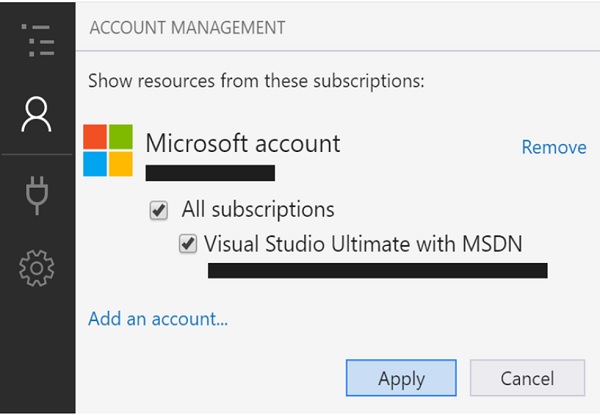Click the redacted email under Microsoft account
Screen dimensions: 600x415
pyautogui.click(x=210, y=174)
